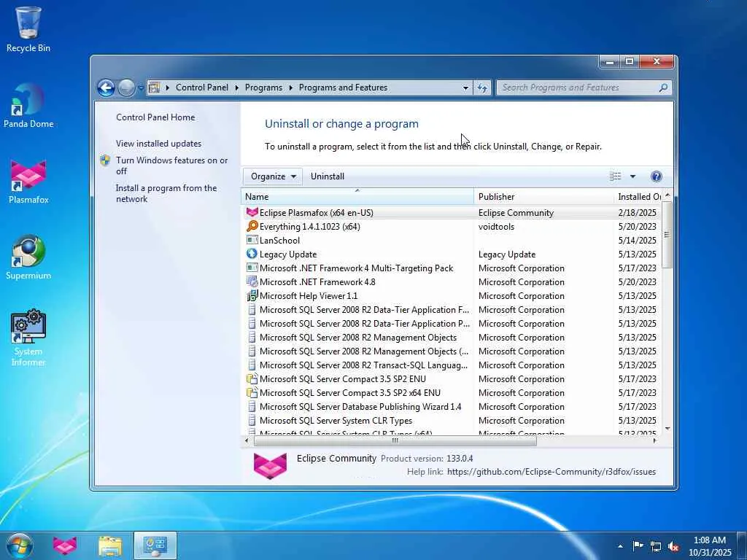This screenshot has height=560, width=747.
Task: Click the network tray icon
Action: click(656, 546)
